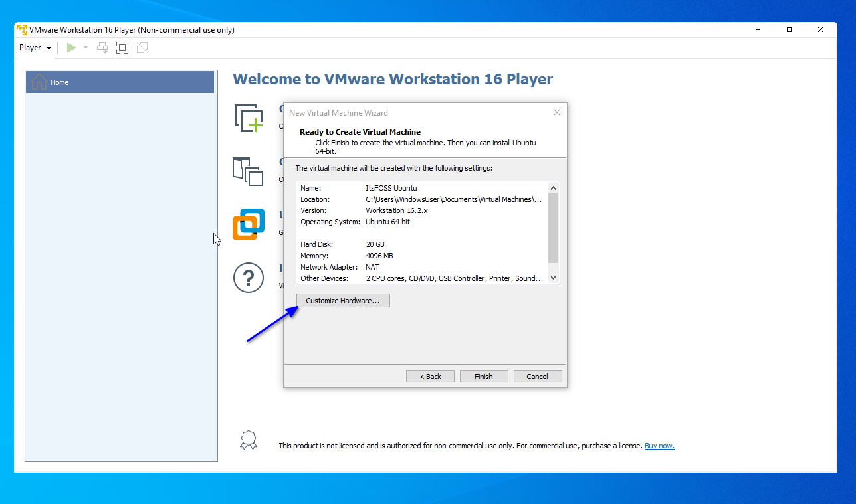The image size is (856, 504).
Task: Expand the Player menu chevron
Action: click(x=48, y=47)
